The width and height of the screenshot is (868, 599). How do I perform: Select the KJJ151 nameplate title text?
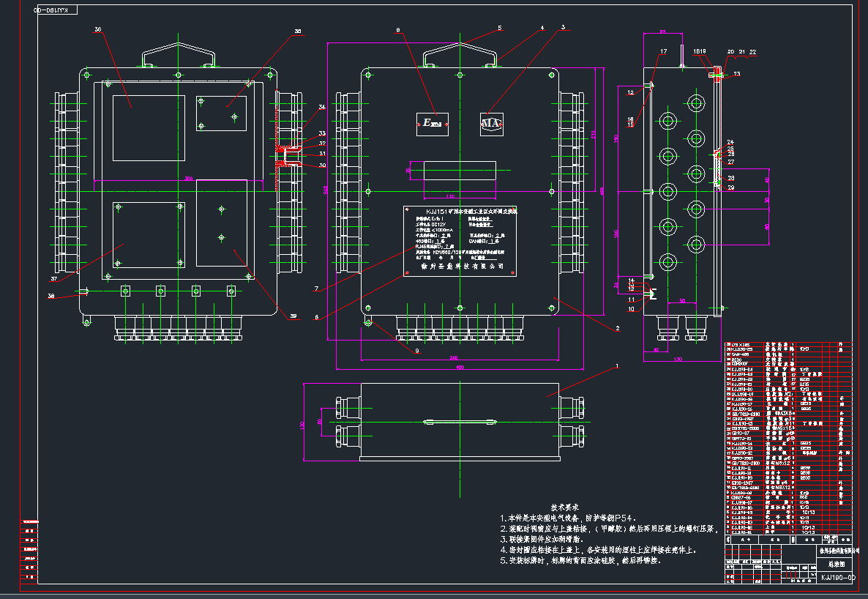461,210
